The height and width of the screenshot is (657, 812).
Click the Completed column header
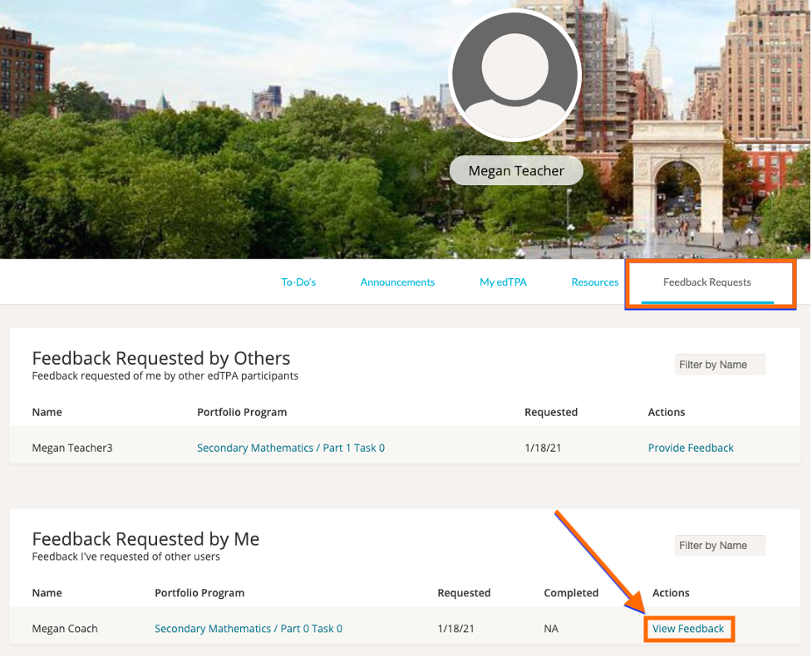pyautogui.click(x=571, y=593)
